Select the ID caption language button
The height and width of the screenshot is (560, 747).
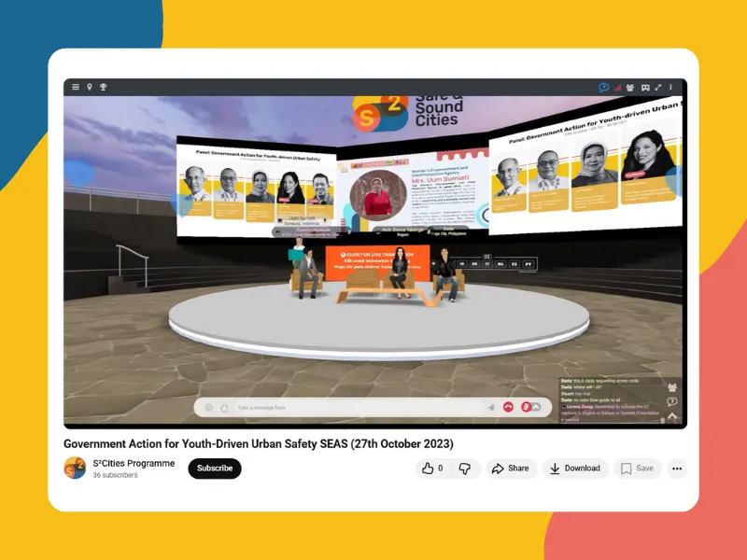(461, 264)
